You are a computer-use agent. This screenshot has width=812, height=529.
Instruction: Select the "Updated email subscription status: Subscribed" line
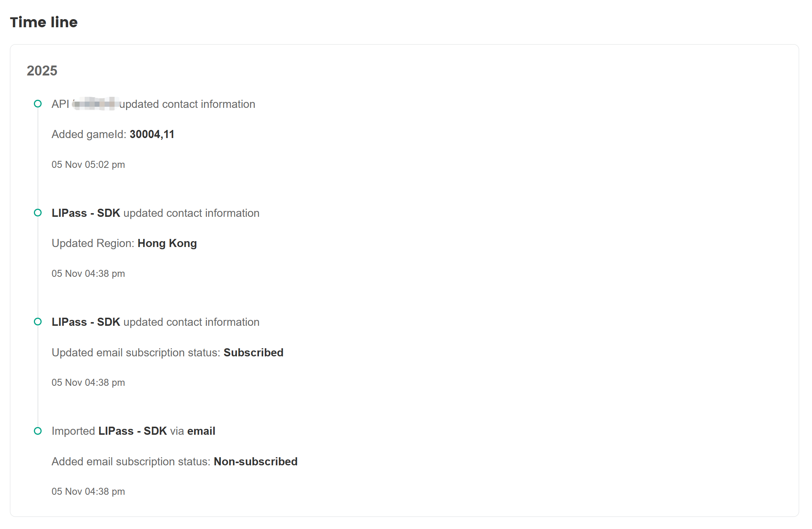point(167,353)
